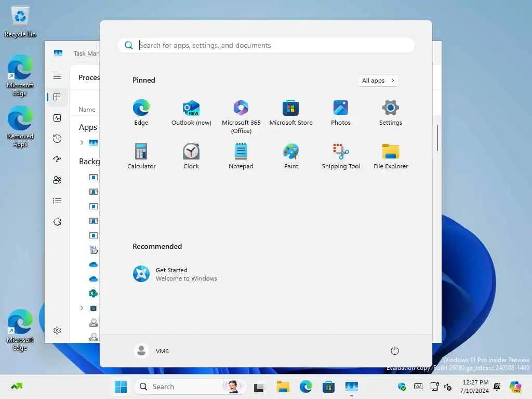The width and height of the screenshot is (532, 399).
Task: Click the taskbar Search box
Action: click(x=191, y=387)
